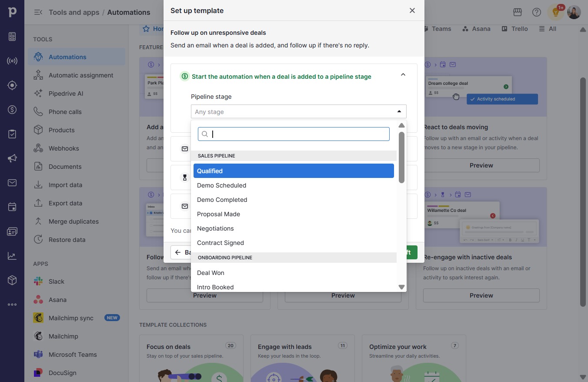The height and width of the screenshot is (382, 588).
Task: Preview the React to deals moving template
Action: pos(481,165)
